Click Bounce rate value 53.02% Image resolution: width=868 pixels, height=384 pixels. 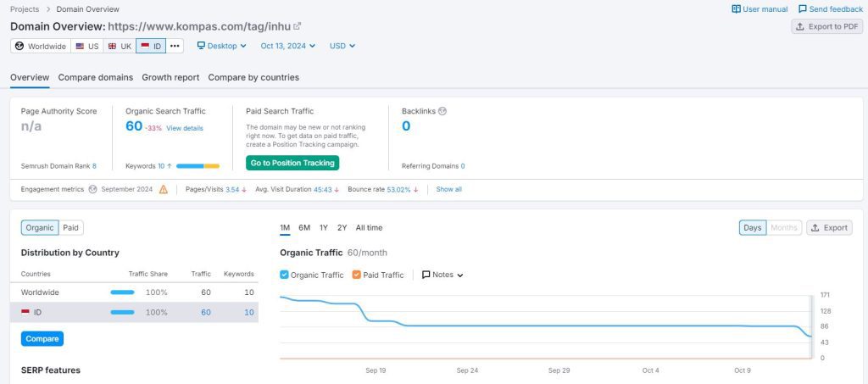tap(398, 189)
